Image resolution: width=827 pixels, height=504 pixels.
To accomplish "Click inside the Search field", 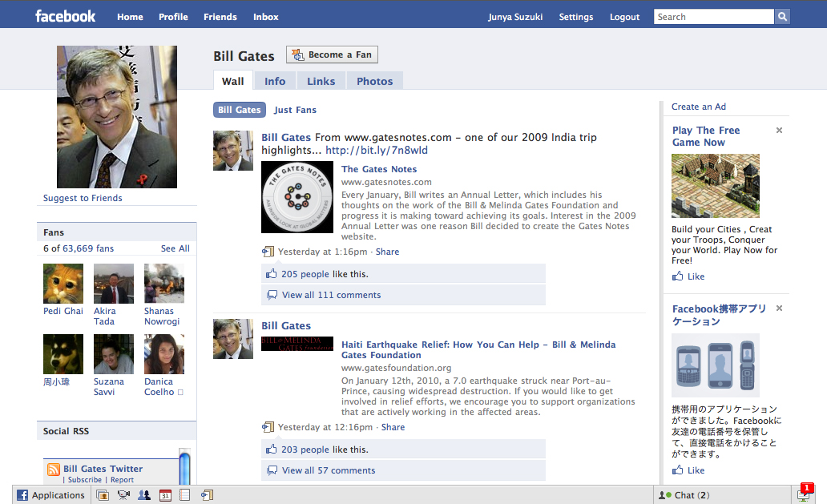I will tap(714, 17).
